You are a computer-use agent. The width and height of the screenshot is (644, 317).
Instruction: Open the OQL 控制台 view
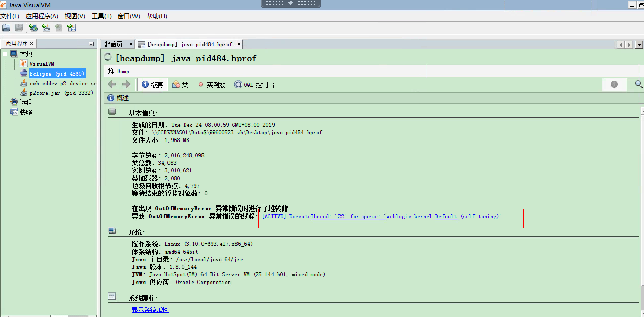254,85
